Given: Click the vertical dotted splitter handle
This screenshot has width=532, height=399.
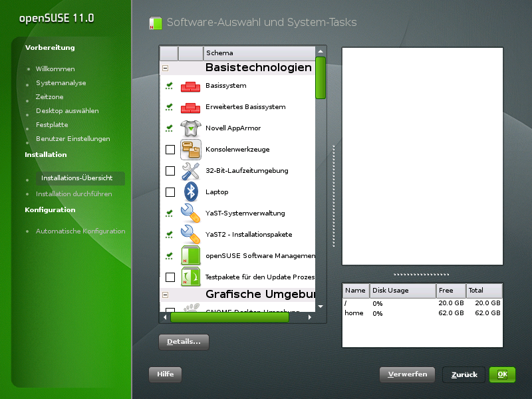Looking at the screenshot, I should pyautogui.click(x=334, y=196).
